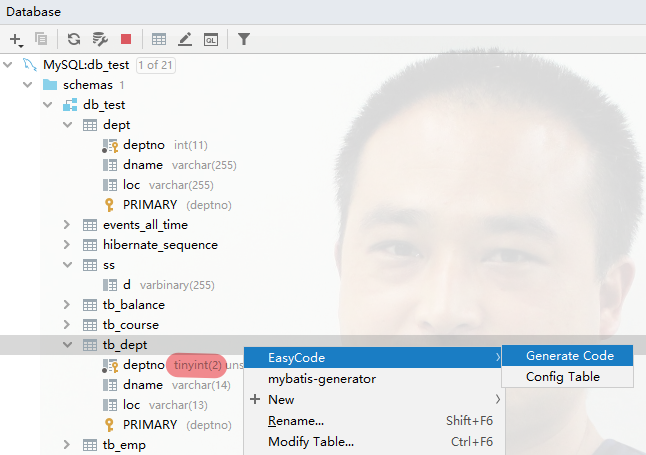Click the ss table icon

[90, 265]
